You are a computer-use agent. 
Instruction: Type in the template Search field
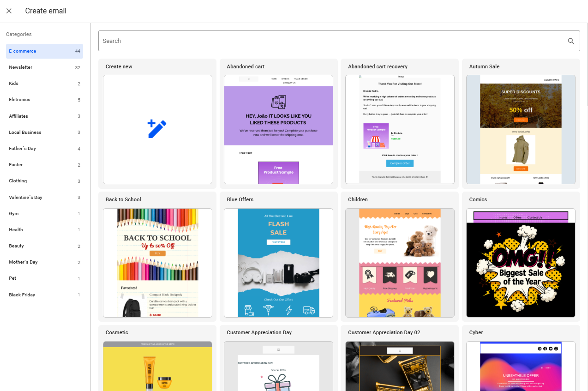click(x=332, y=41)
